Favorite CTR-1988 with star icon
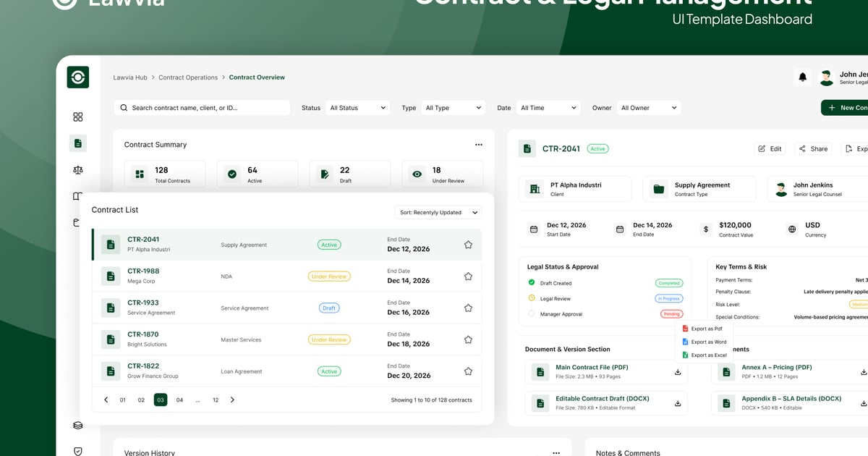The height and width of the screenshot is (456, 868). 468,276
